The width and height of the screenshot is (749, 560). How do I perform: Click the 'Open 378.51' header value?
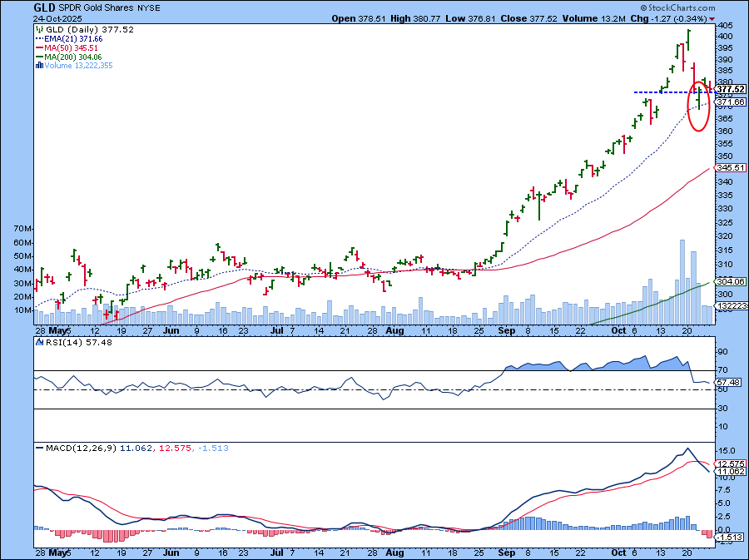pyautogui.click(x=360, y=18)
